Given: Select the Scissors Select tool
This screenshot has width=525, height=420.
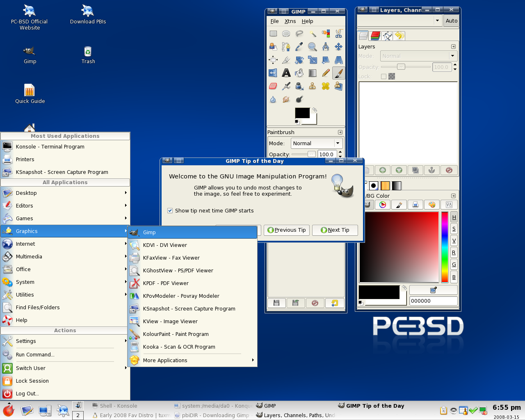Looking at the screenshot, I should point(339,34).
